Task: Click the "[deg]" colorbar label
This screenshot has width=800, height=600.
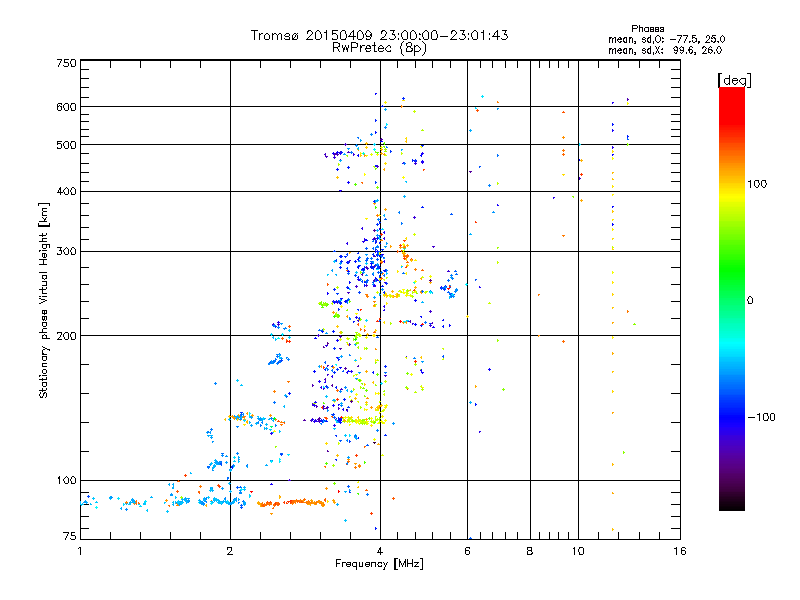Action: pyautogui.click(x=734, y=80)
